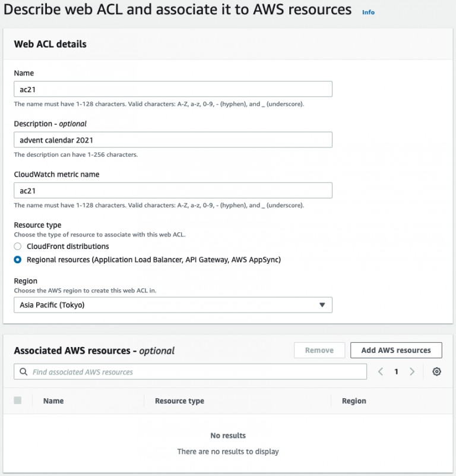Select CloudFront distributions resource type
This screenshot has height=476, width=456.
18,246
